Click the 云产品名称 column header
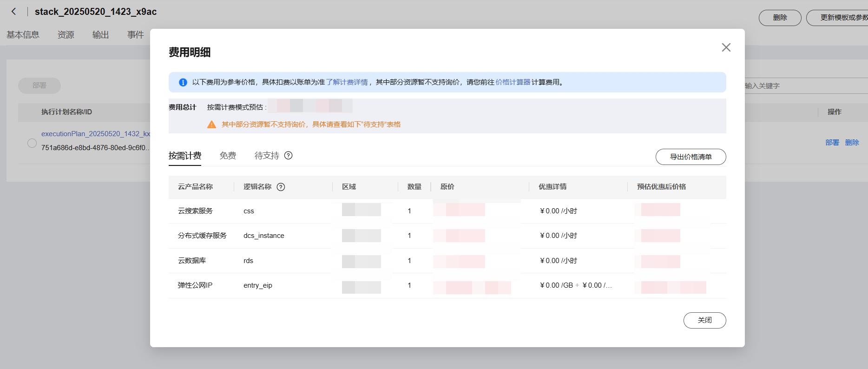This screenshot has width=868, height=369. (195, 187)
